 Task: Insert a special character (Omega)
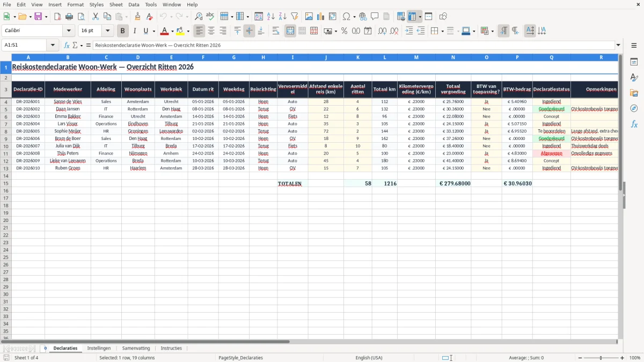click(x=346, y=17)
